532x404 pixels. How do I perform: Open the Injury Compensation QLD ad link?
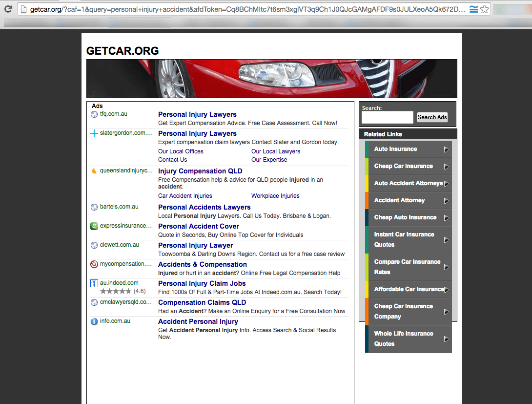[x=200, y=171]
